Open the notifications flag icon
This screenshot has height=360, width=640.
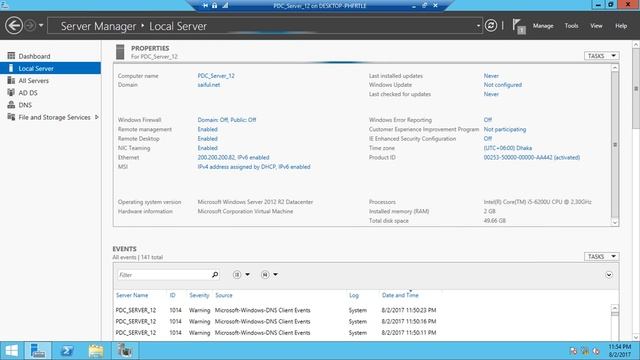[x=518, y=27]
